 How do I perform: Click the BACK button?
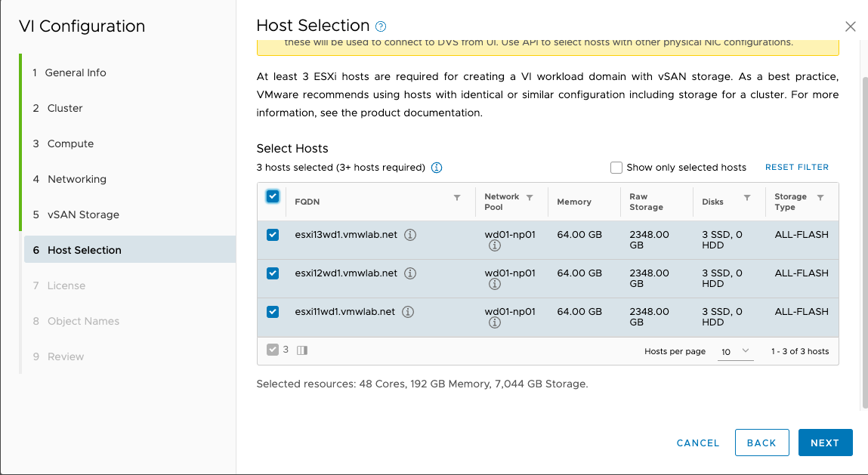point(761,443)
